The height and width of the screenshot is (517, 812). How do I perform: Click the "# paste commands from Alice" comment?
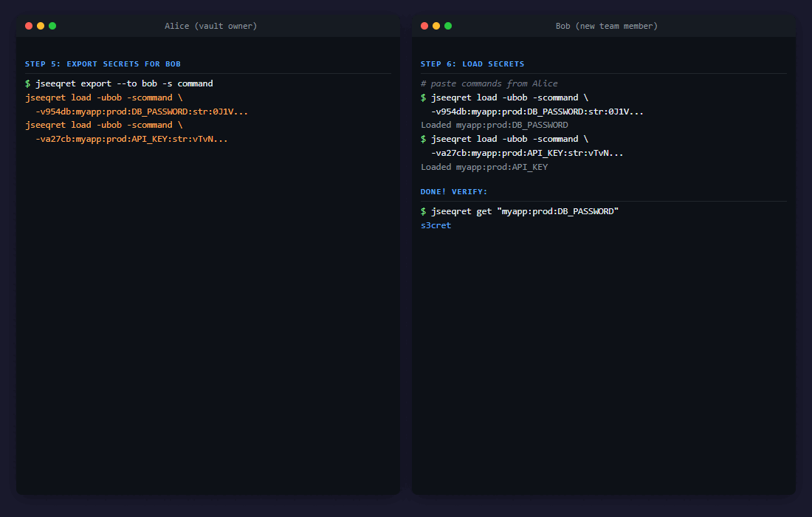coord(489,83)
